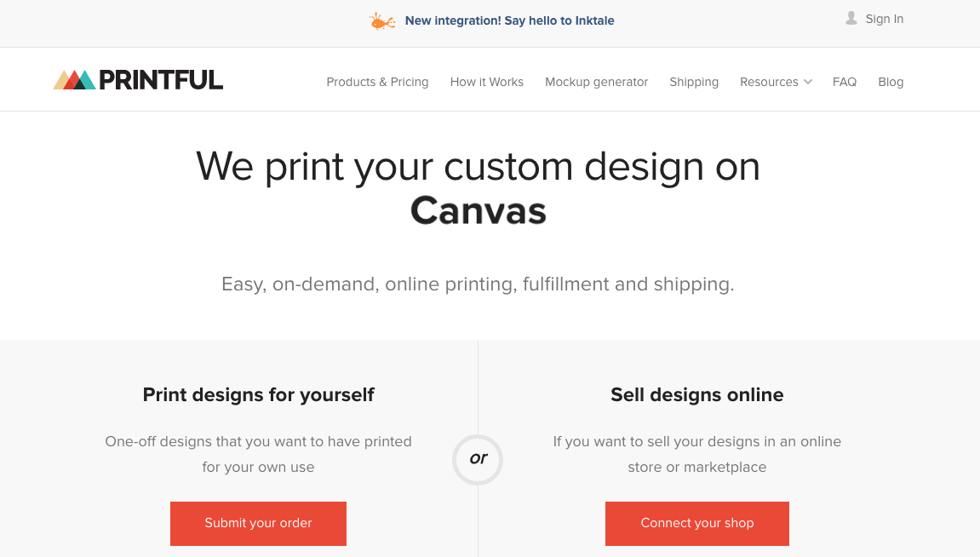Click the Sign In link
Image resolution: width=980 pixels, height=557 pixels.
click(x=884, y=19)
